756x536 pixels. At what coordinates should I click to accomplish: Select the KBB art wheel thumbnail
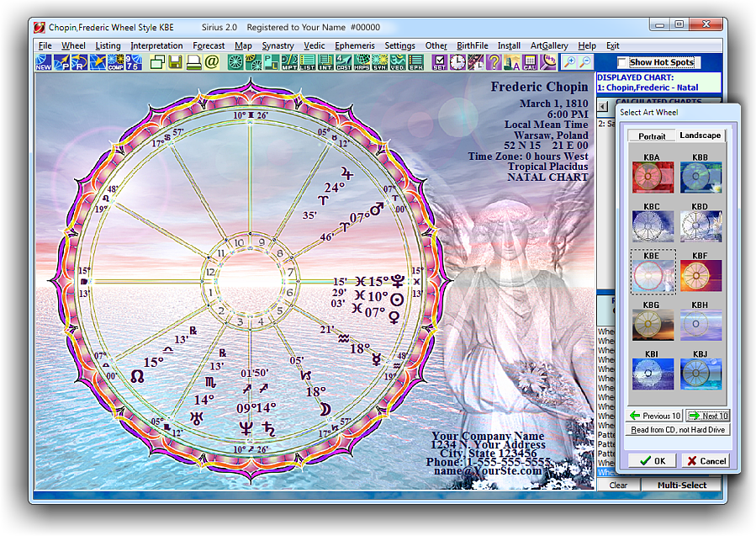pyautogui.click(x=701, y=177)
